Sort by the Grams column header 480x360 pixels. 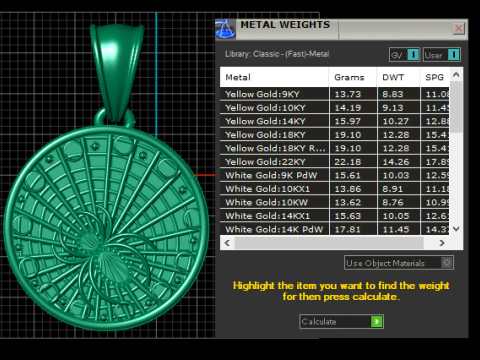point(353,77)
